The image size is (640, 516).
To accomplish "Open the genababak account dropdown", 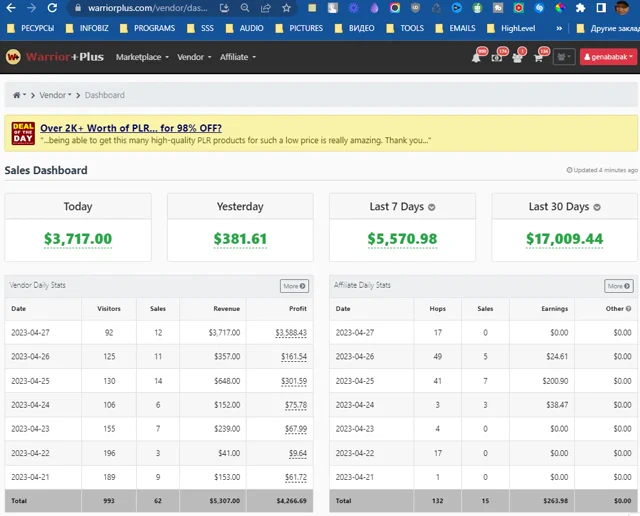I will point(606,57).
